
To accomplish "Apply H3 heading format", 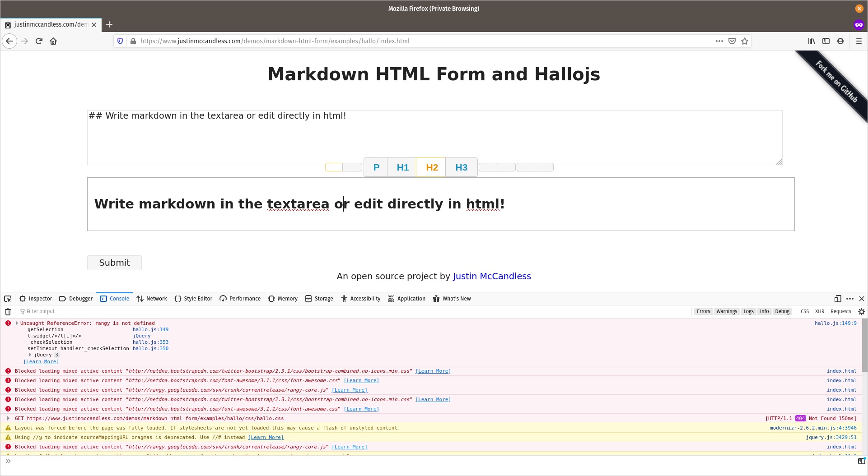I will [461, 167].
